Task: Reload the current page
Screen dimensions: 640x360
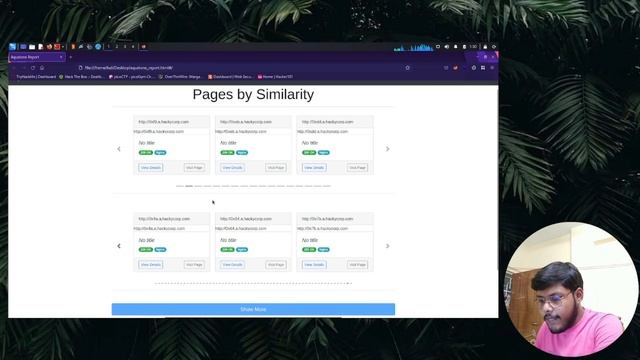Action: [33, 68]
